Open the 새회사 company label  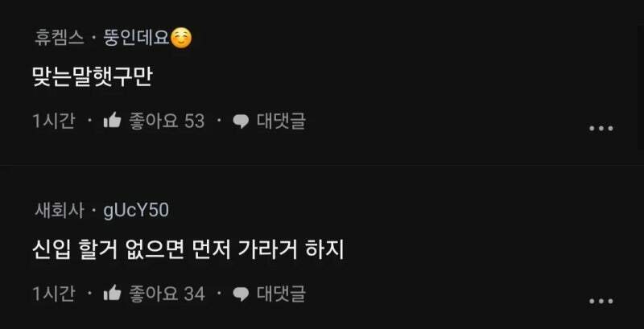click(59, 211)
